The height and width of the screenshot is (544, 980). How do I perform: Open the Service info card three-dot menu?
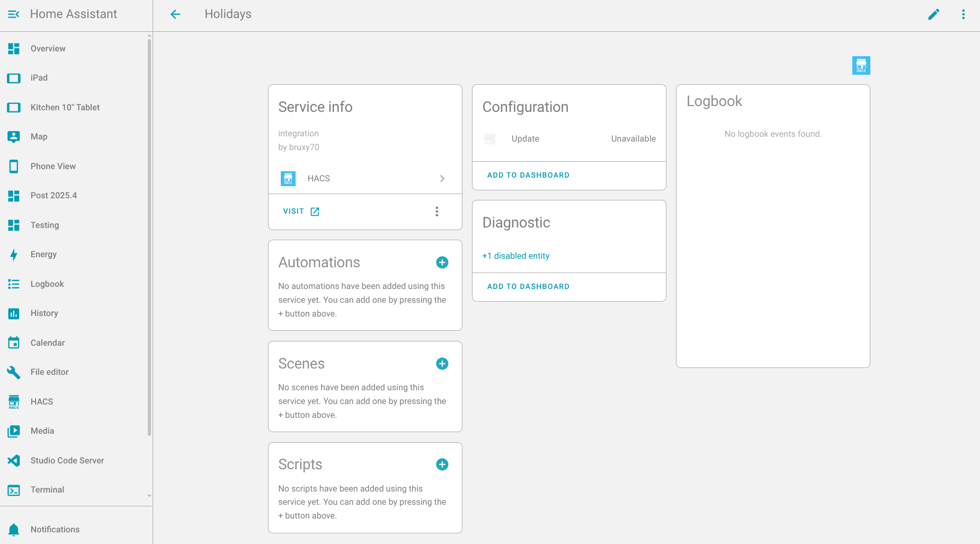[436, 212]
